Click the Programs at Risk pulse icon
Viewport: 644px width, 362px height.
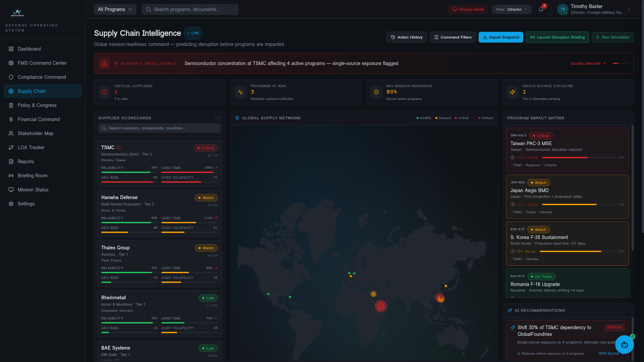click(x=240, y=92)
